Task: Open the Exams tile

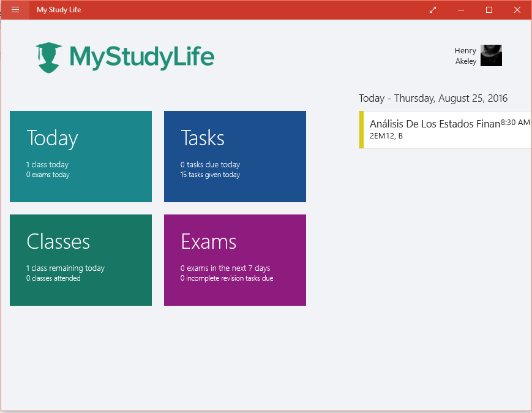Action: [x=234, y=260]
